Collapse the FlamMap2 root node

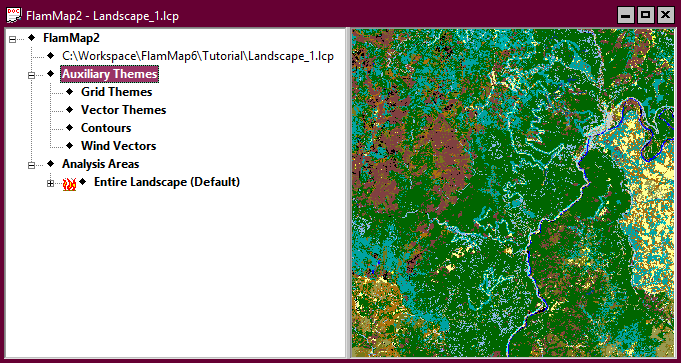tap(12, 39)
